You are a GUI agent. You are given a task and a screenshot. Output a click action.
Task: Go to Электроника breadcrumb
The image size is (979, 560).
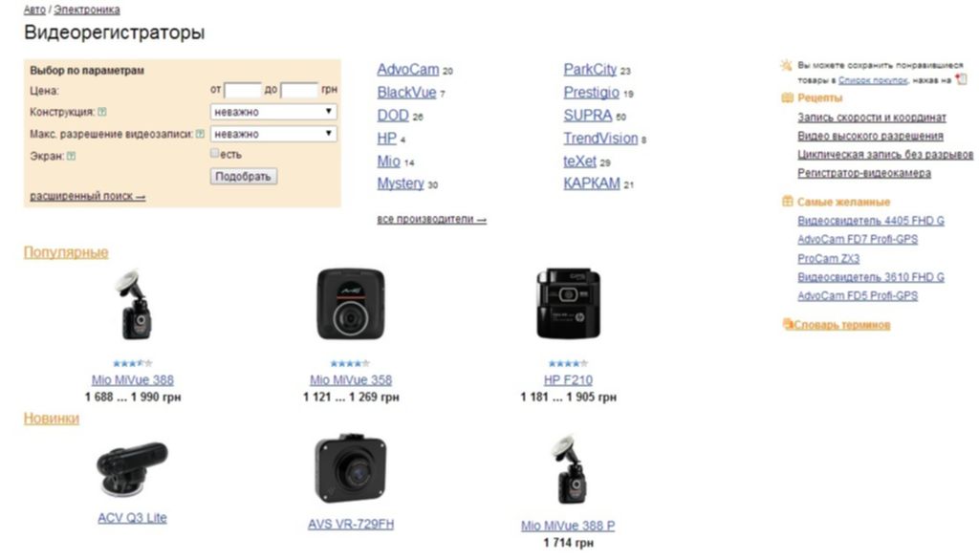pyautogui.click(x=87, y=10)
